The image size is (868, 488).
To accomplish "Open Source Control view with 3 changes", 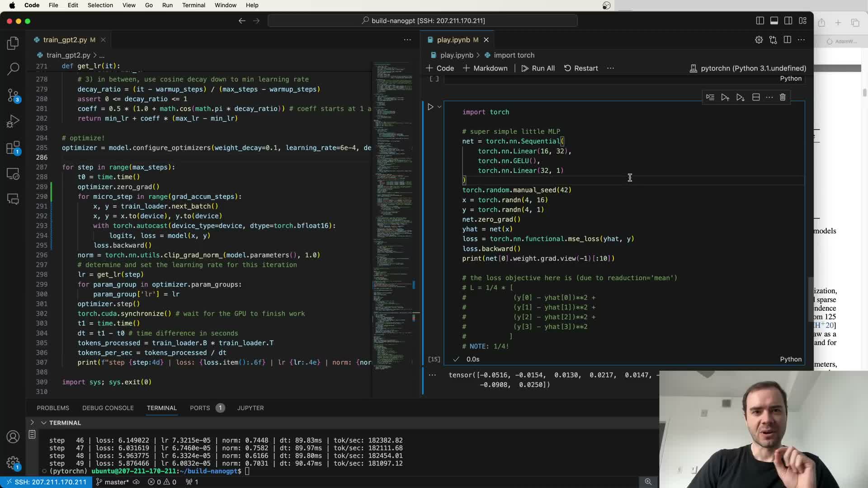I will 13,95.
